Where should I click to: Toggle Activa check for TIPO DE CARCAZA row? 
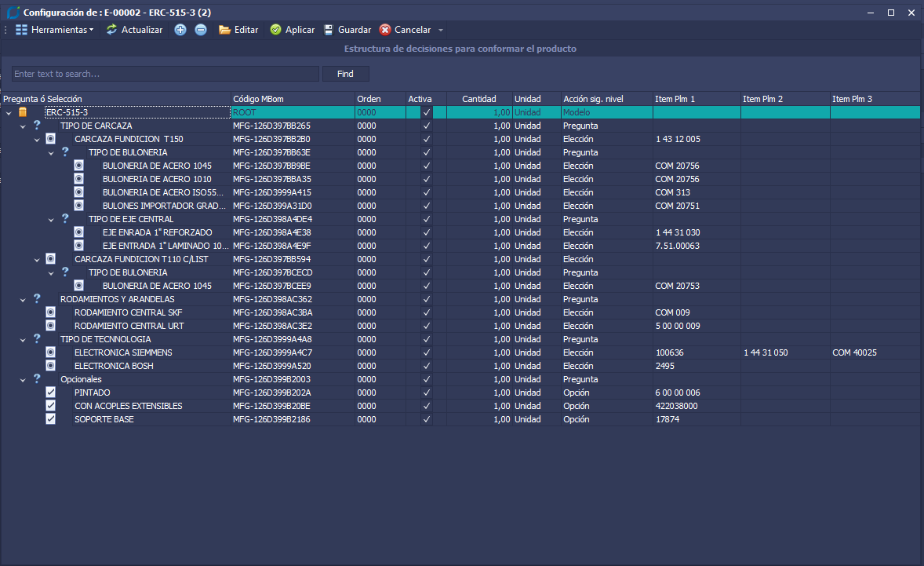[x=427, y=126]
